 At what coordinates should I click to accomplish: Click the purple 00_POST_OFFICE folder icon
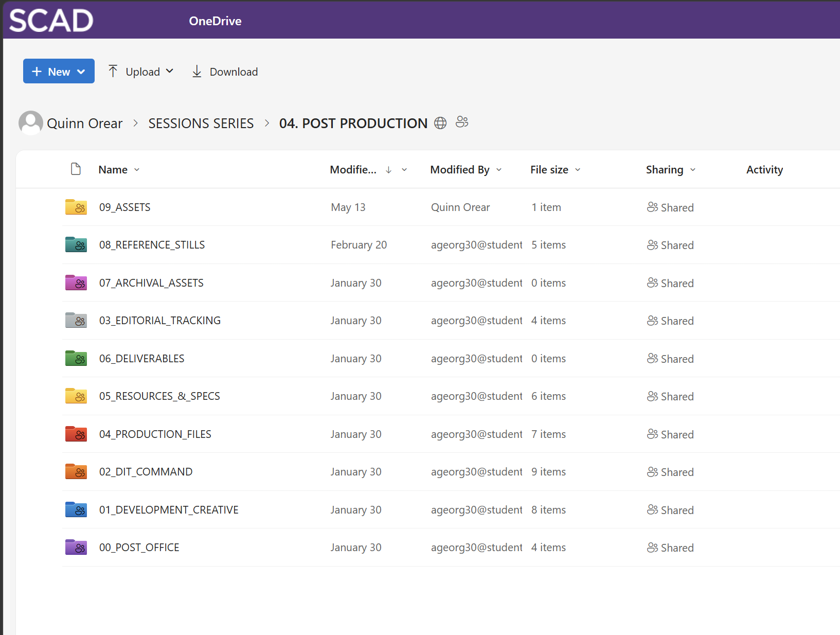[x=76, y=547]
